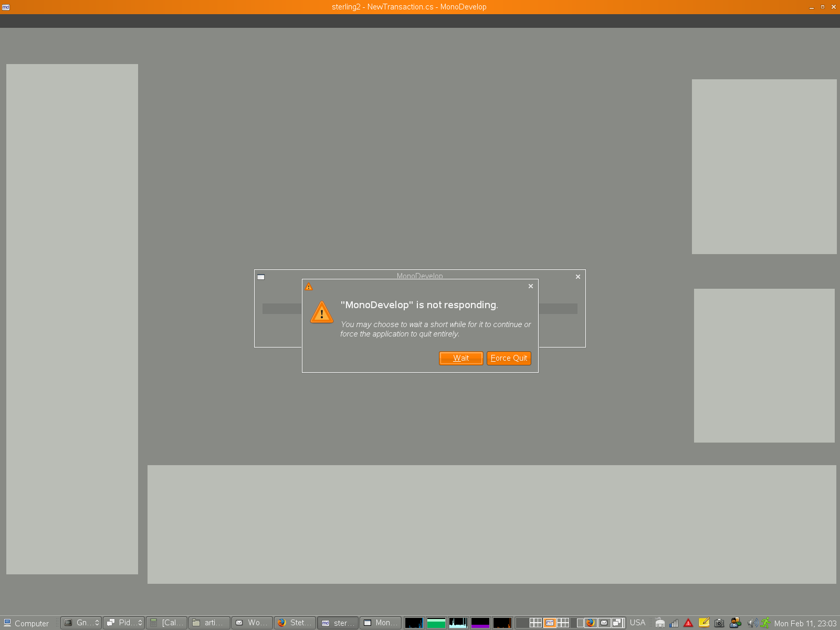Viewport: 840px width, 630px height.
Task: Click the Wait button in the dialog
Action: (461, 358)
